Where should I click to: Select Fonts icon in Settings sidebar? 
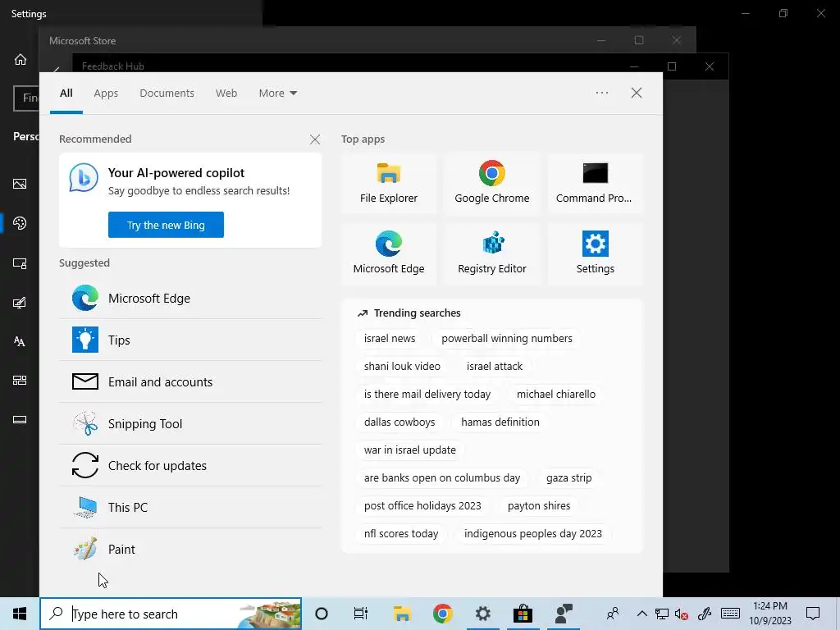[x=20, y=341]
